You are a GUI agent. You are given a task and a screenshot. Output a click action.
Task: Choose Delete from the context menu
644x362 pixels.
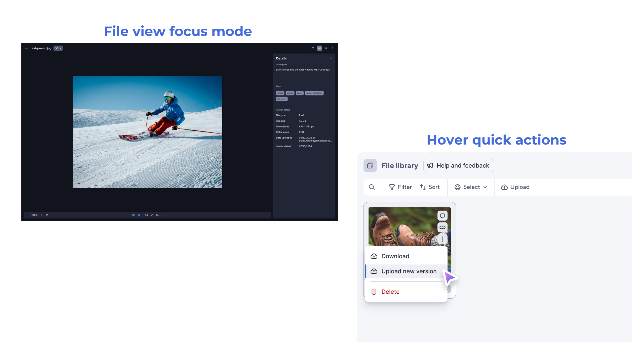coord(390,292)
